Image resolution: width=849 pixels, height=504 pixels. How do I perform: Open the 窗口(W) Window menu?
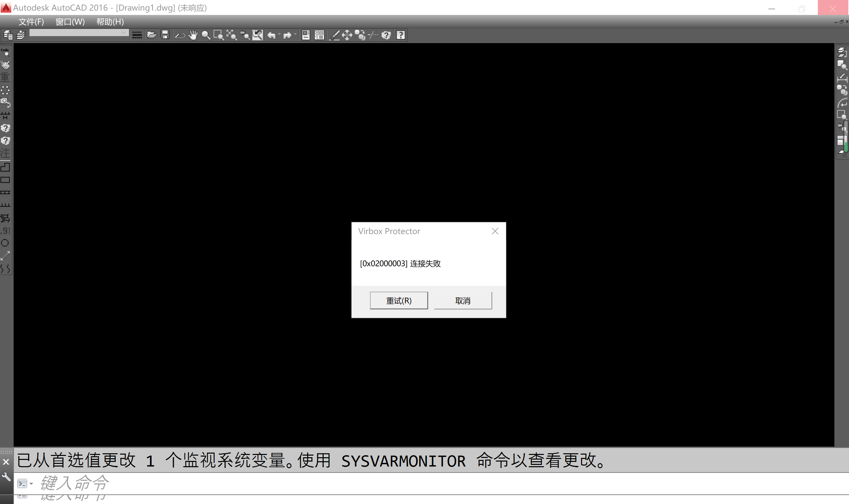pyautogui.click(x=70, y=22)
